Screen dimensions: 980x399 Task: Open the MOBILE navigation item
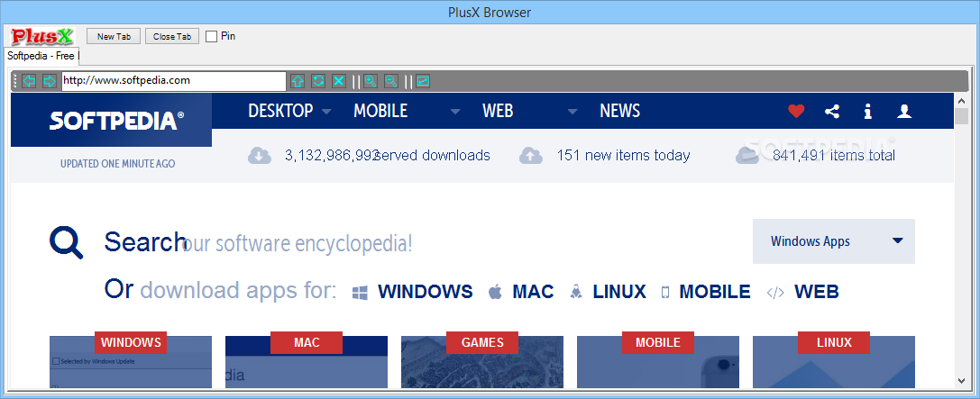[x=380, y=111]
